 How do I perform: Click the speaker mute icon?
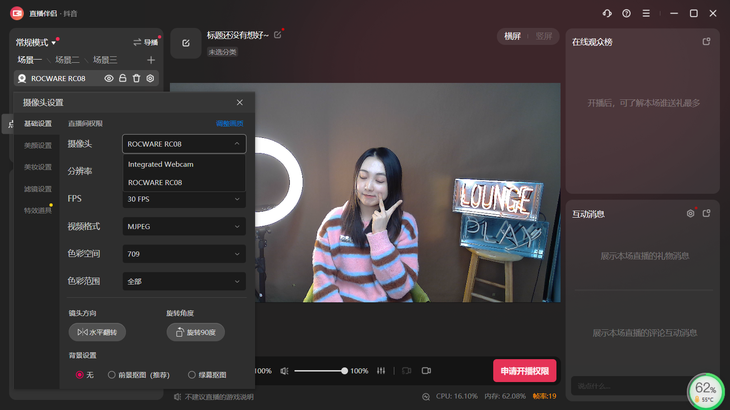[x=285, y=371]
